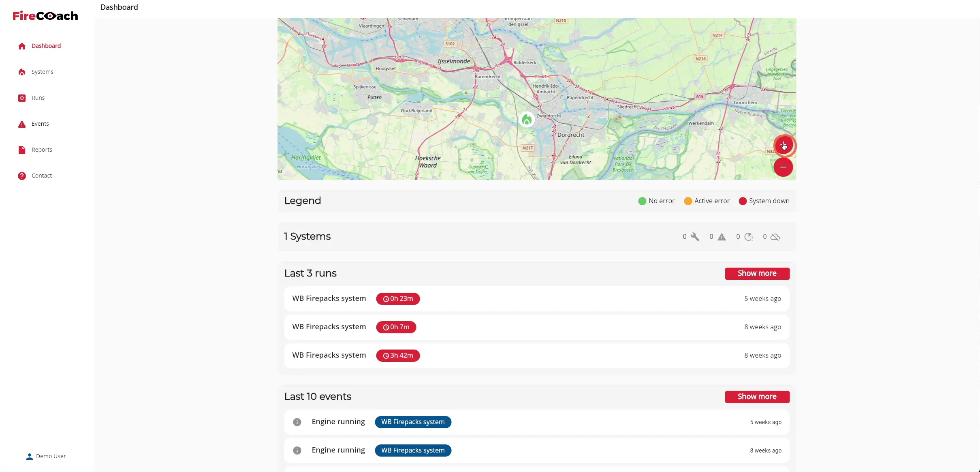The width and height of the screenshot is (980, 472).
Task: Zoom in the map with plus button
Action: 783,145
